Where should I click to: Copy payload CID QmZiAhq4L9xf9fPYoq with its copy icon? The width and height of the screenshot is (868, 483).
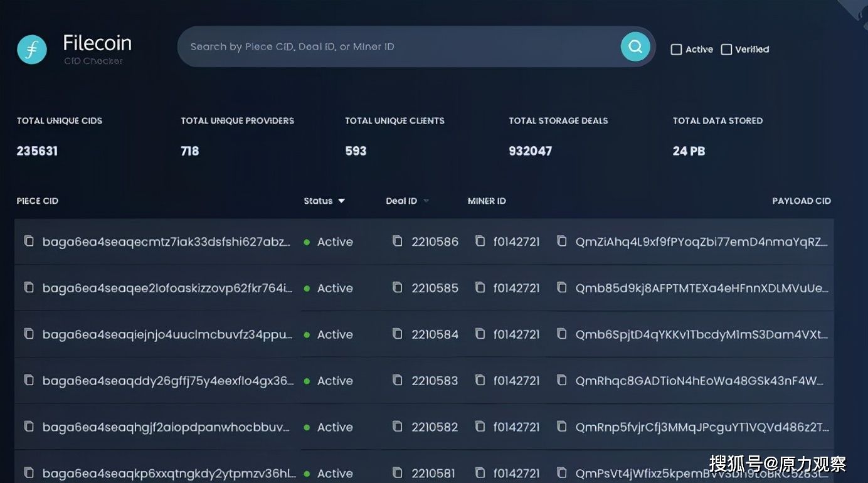click(562, 241)
